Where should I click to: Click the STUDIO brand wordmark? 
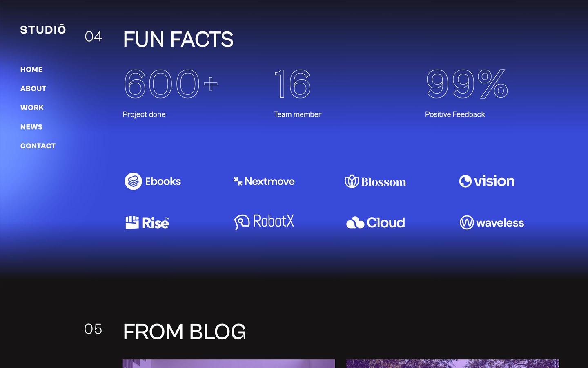pyautogui.click(x=43, y=29)
